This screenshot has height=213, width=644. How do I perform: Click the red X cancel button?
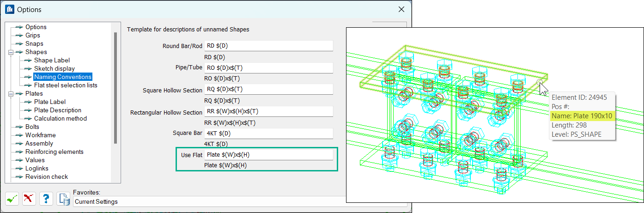(29, 199)
